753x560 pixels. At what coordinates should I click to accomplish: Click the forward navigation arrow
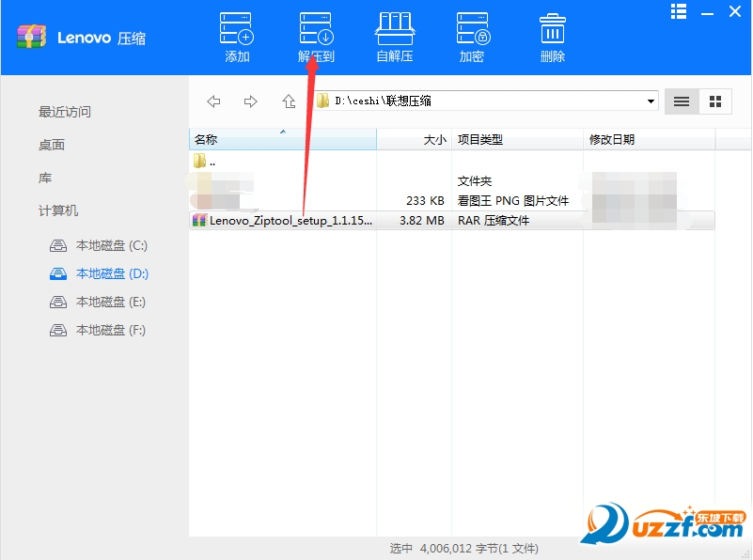point(251,101)
